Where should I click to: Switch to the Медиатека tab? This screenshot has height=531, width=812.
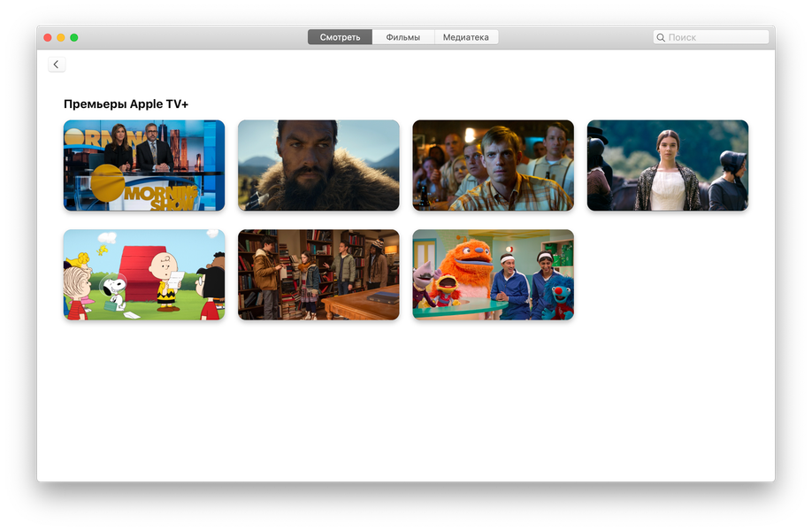(x=466, y=37)
